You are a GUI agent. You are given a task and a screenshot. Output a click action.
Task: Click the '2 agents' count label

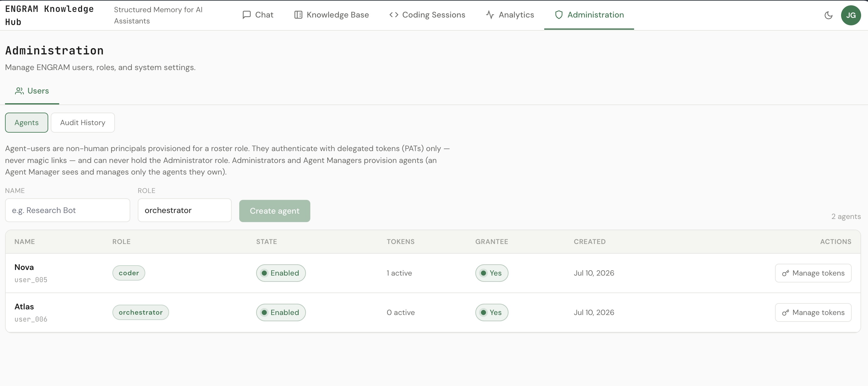coord(846,216)
